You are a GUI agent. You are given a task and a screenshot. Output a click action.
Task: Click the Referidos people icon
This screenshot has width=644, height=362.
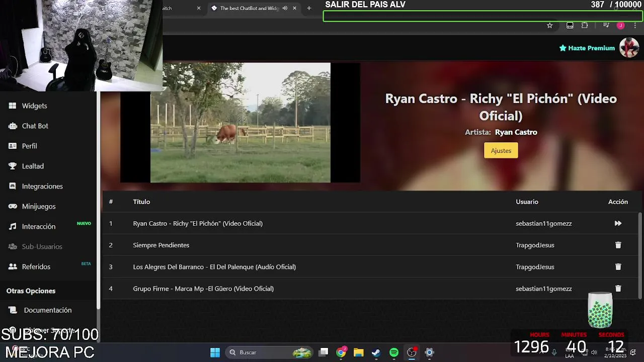coord(13,266)
